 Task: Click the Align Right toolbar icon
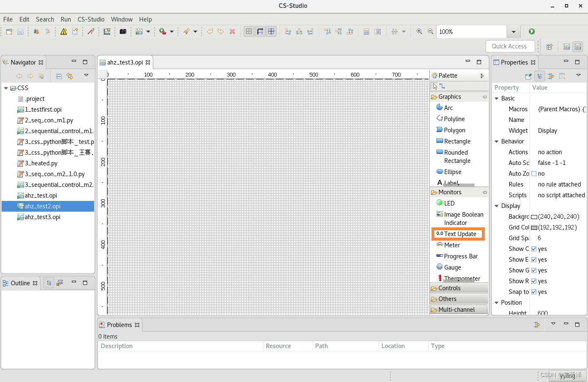(x=310, y=31)
